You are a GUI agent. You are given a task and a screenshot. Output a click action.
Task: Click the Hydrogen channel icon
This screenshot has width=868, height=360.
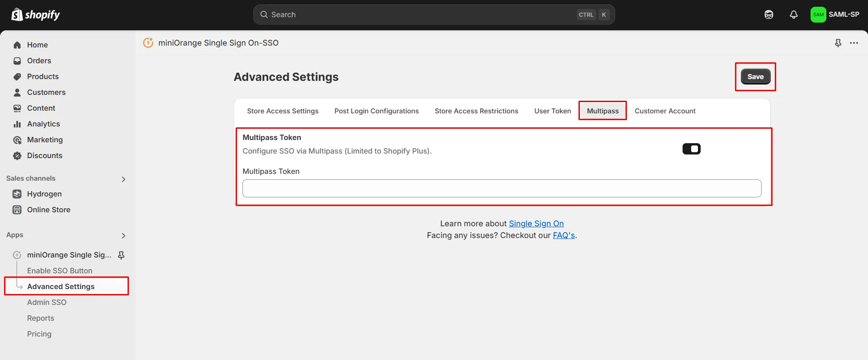click(x=17, y=194)
